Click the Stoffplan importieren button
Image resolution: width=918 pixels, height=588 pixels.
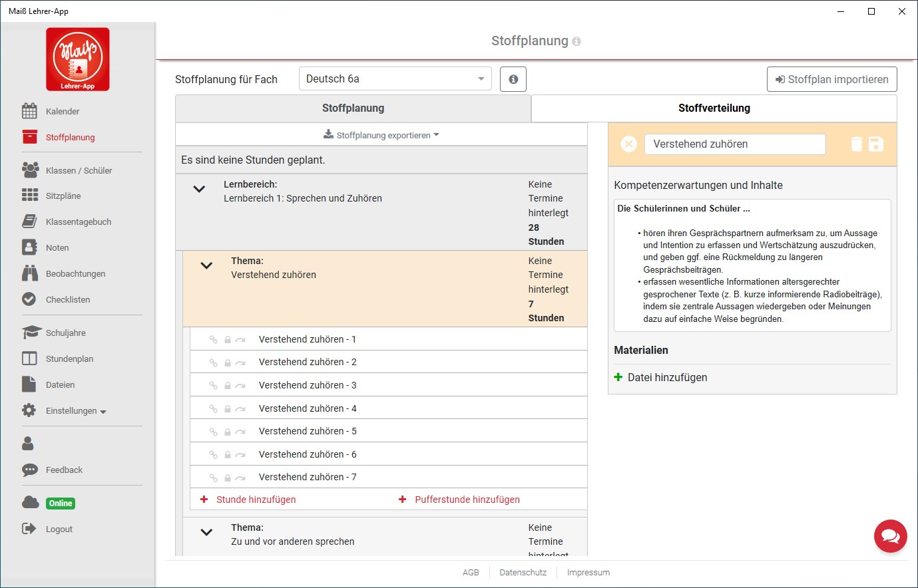click(x=831, y=79)
